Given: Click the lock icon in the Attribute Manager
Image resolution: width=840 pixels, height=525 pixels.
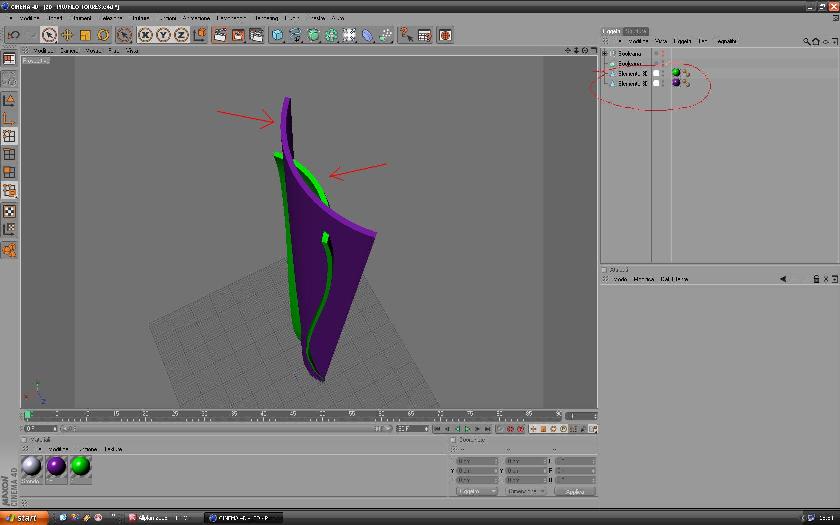Looking at the screenshot, I should (x=816, y=279).
